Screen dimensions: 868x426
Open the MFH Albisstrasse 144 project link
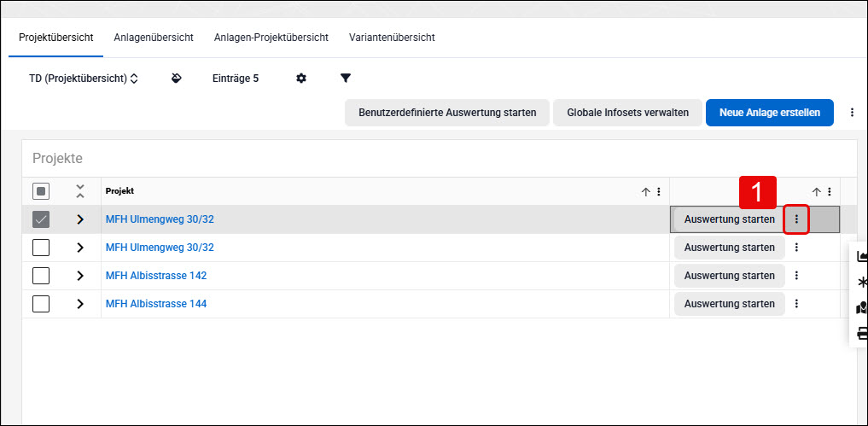click(156, 304)
